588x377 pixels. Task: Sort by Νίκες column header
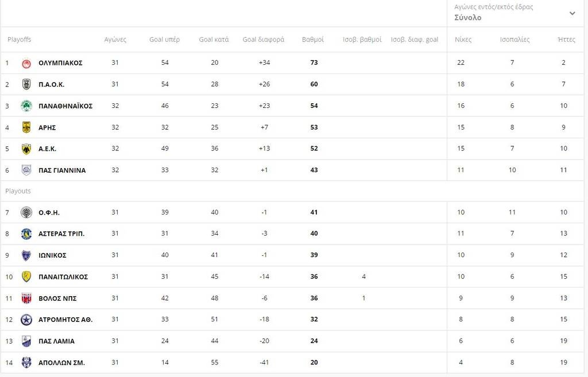pyautogui.click(x=463, y=40)
